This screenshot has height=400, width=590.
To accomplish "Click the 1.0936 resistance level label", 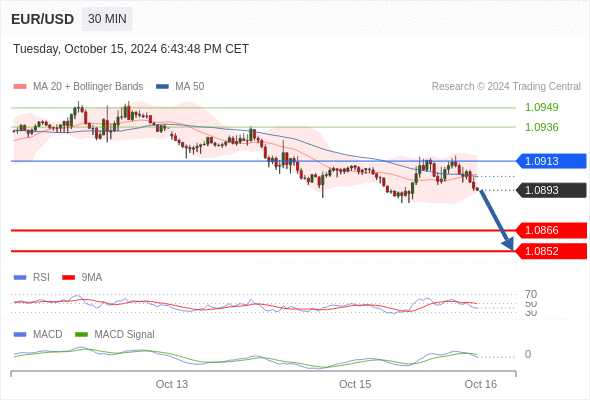I will (541, 127).
